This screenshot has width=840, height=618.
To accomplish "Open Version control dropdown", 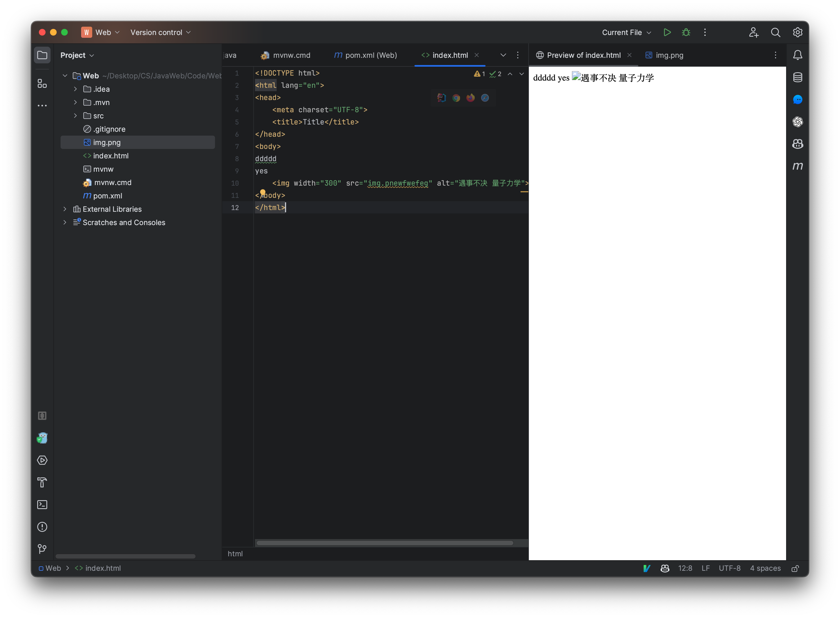I will (161, 33).
